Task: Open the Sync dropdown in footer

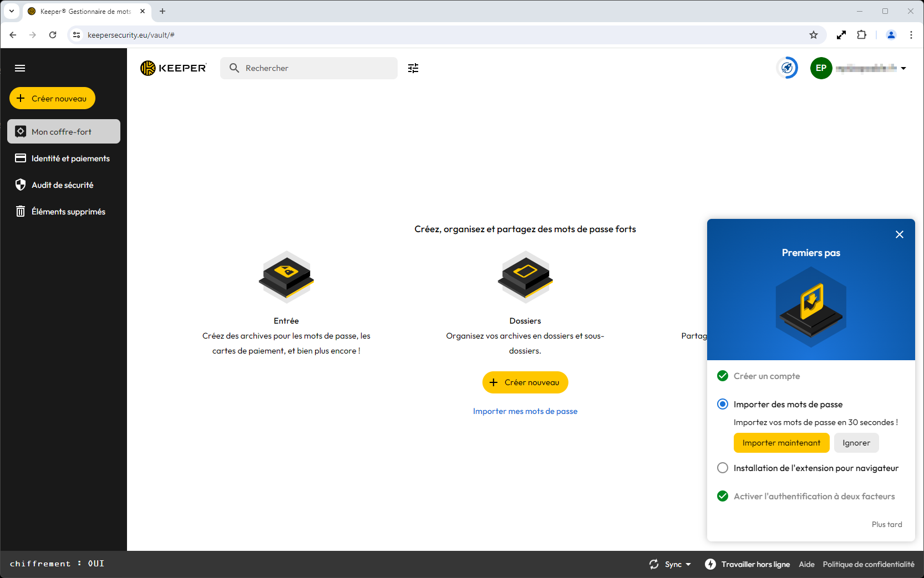Action: point(671,564)
